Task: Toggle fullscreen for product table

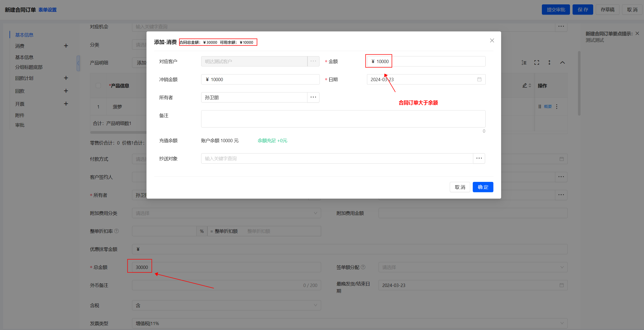Action: point(537,63)
